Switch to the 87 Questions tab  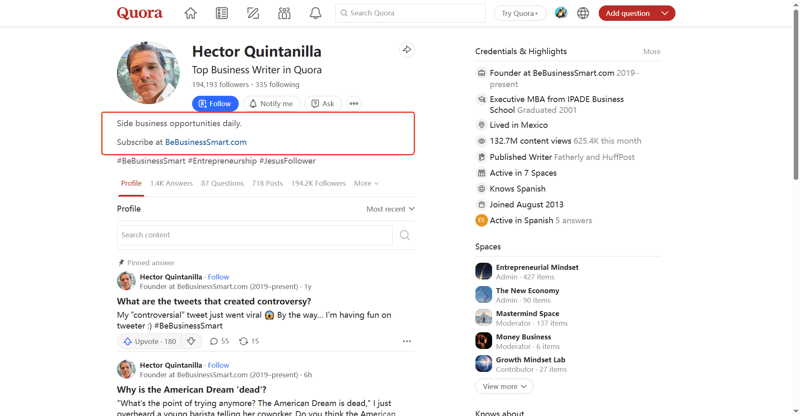[222, 183]
